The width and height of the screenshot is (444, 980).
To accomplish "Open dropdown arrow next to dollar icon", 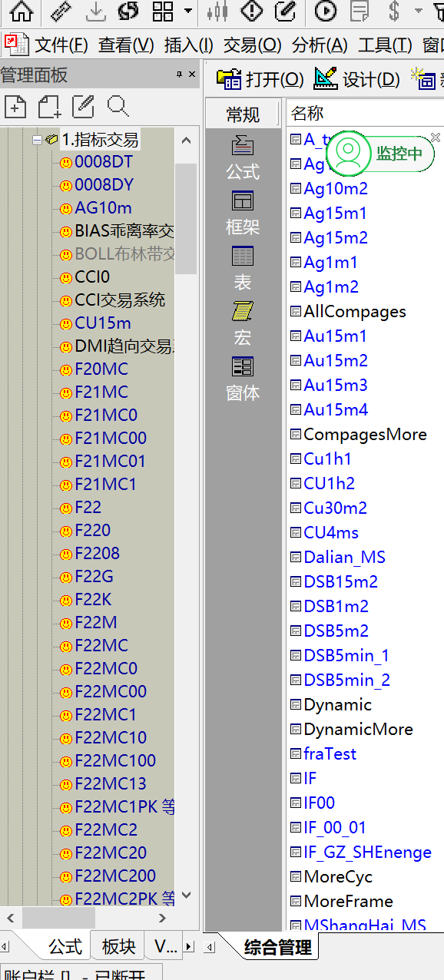I will point(419,12).
